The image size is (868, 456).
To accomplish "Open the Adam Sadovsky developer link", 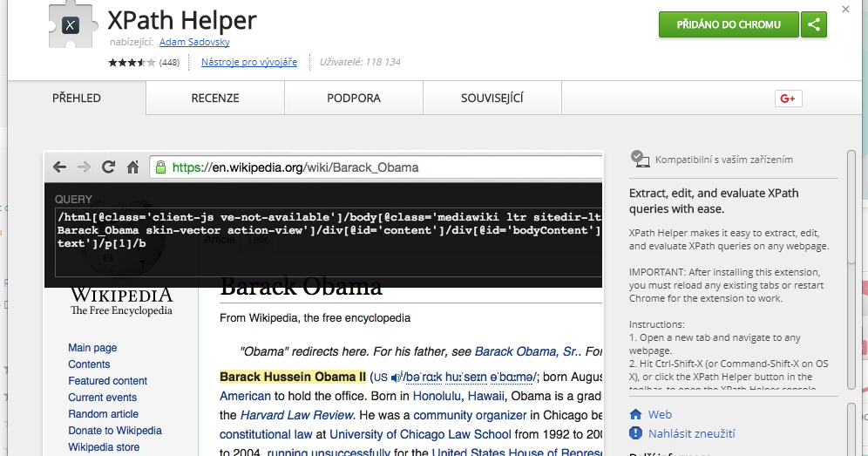I will 194,42.
